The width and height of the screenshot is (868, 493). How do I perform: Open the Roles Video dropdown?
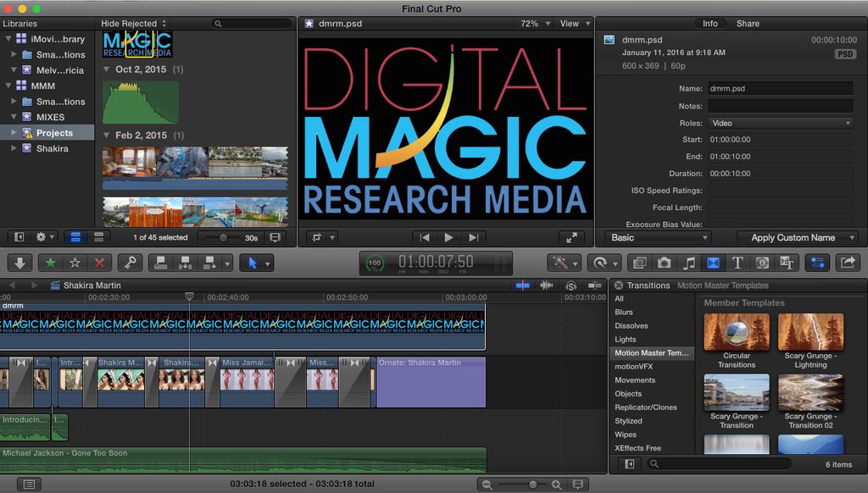(x=780, y=123)
